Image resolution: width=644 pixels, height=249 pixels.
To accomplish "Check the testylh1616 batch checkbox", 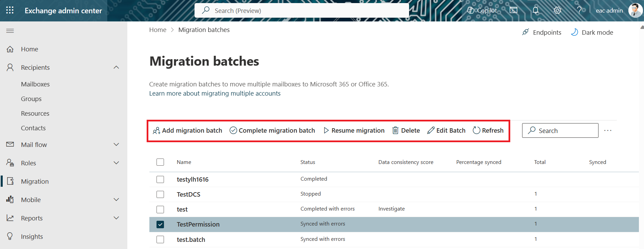I will 160,179.
